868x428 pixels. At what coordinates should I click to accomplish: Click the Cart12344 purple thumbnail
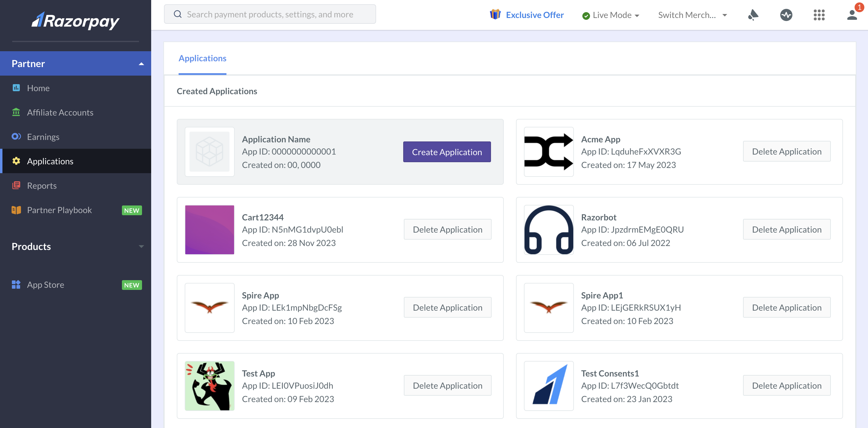pos(210,230)
